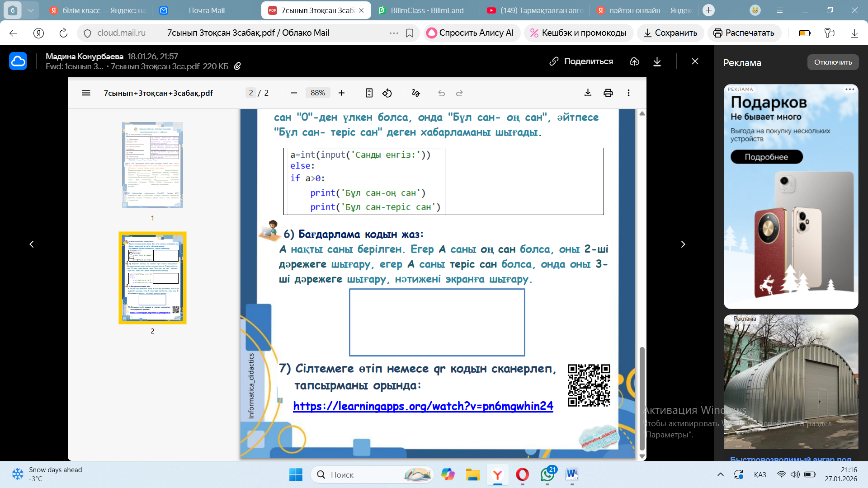Copy file link via the paperclip icon

click(x=237, y=66)
